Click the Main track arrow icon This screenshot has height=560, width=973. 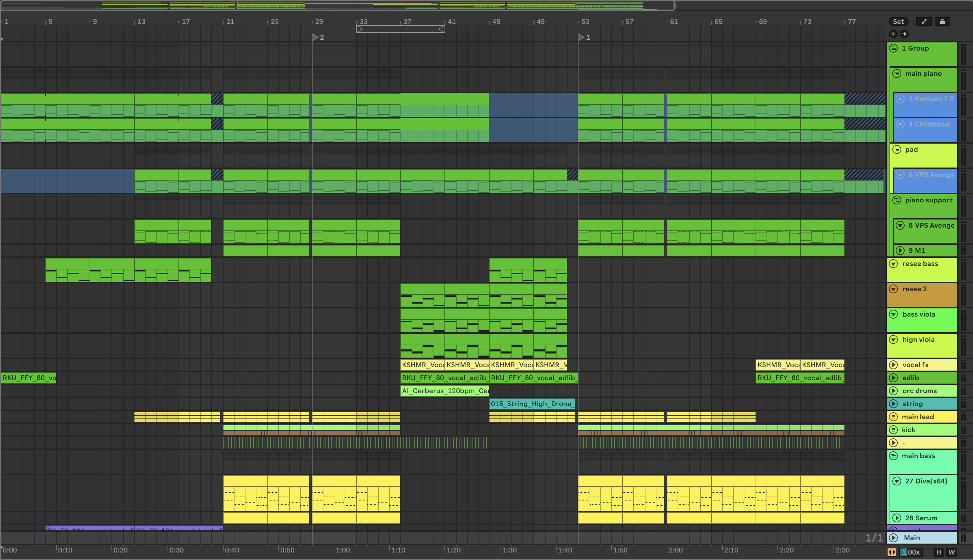(894, 538)
